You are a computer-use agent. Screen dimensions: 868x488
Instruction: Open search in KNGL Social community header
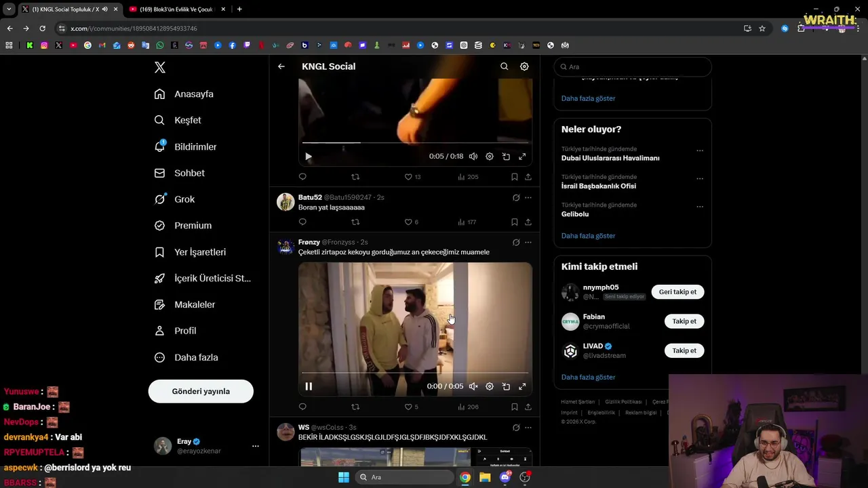(504, 66)
